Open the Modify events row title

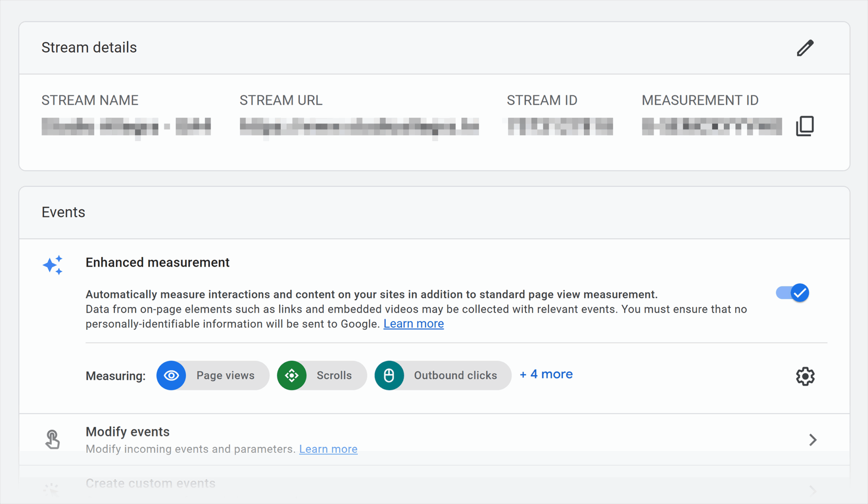128,432
